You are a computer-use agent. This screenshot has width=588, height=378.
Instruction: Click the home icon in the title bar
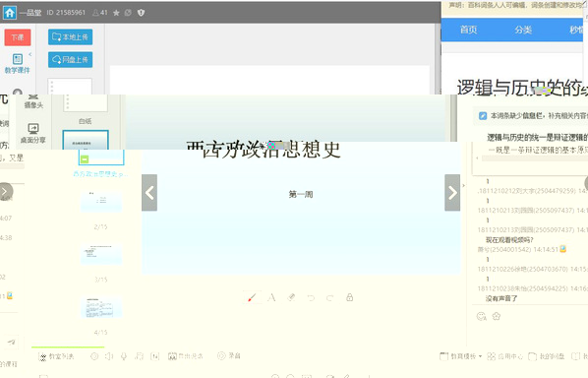[x=10, y=13]
